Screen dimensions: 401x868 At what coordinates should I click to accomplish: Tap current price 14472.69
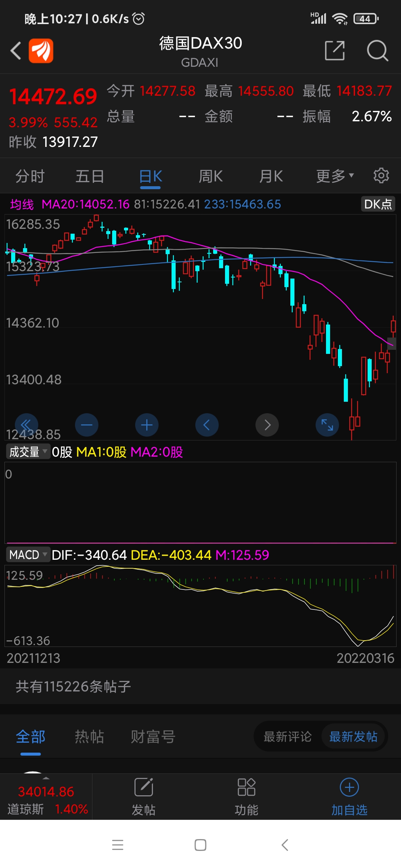tap(53, 96)
